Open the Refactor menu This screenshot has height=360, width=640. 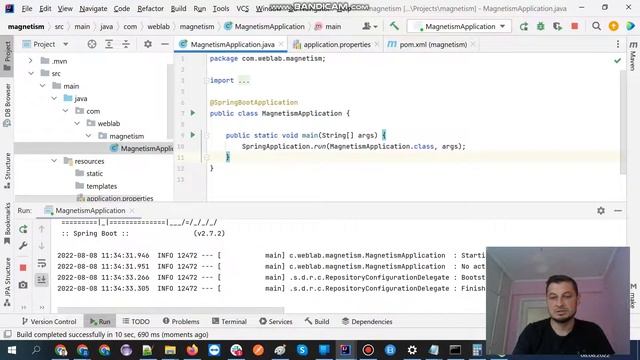click(150, 8)
